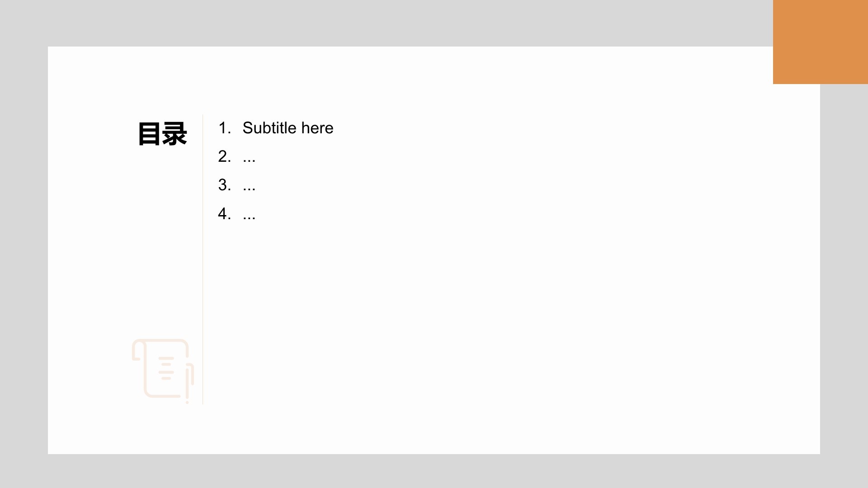This screenshot has height=488, width=868.
Task: Click the gray border below the white panel
Action: coord(434,471)
